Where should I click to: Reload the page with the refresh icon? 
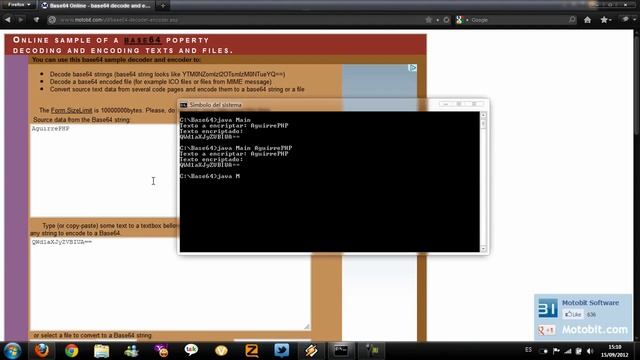click(x=446, y=20)
